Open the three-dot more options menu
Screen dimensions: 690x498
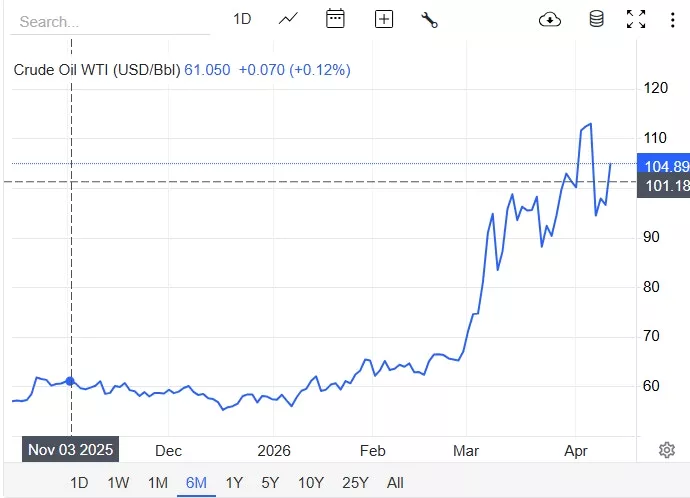(x=672, y=19)
